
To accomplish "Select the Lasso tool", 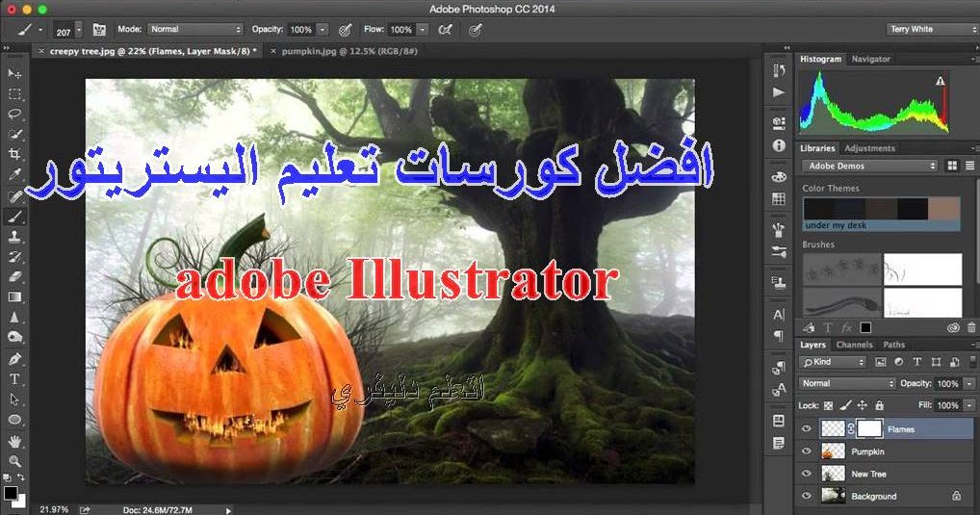I will point(14,115).
